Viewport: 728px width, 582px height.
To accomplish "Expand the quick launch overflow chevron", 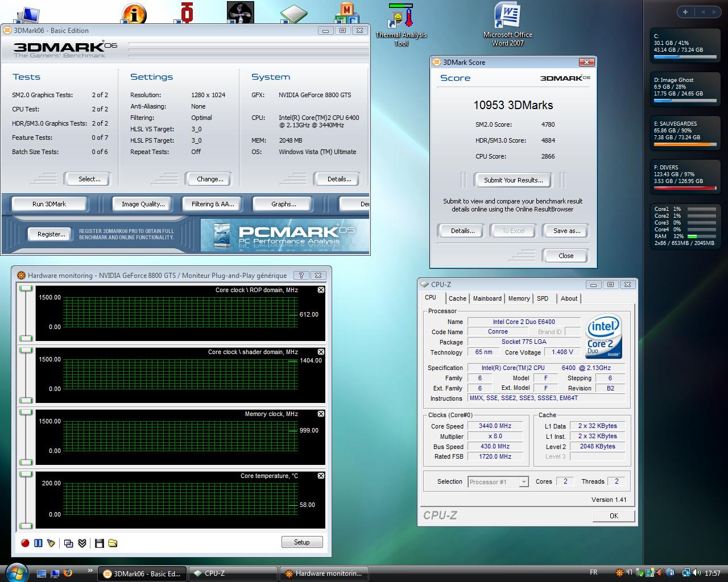I will (90, 571).
